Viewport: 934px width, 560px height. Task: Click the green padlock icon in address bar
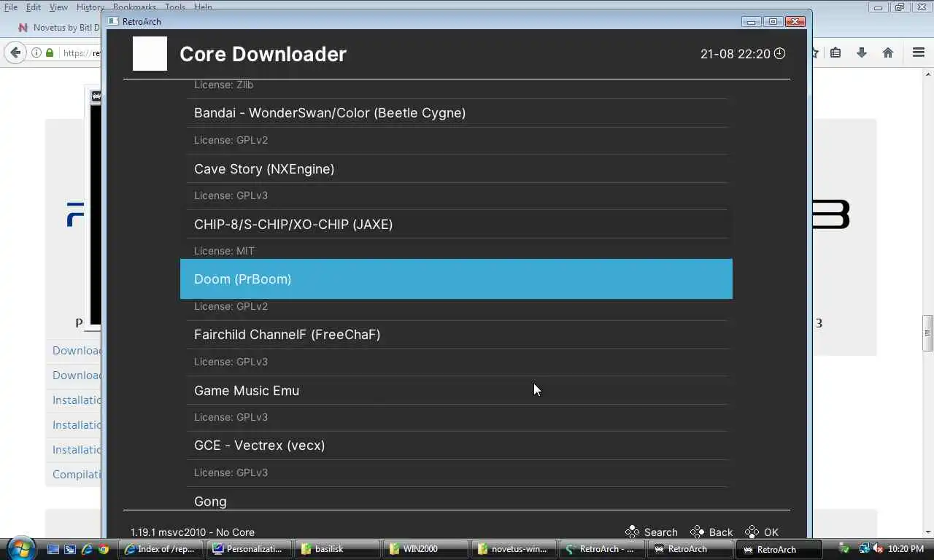[50, 52]
